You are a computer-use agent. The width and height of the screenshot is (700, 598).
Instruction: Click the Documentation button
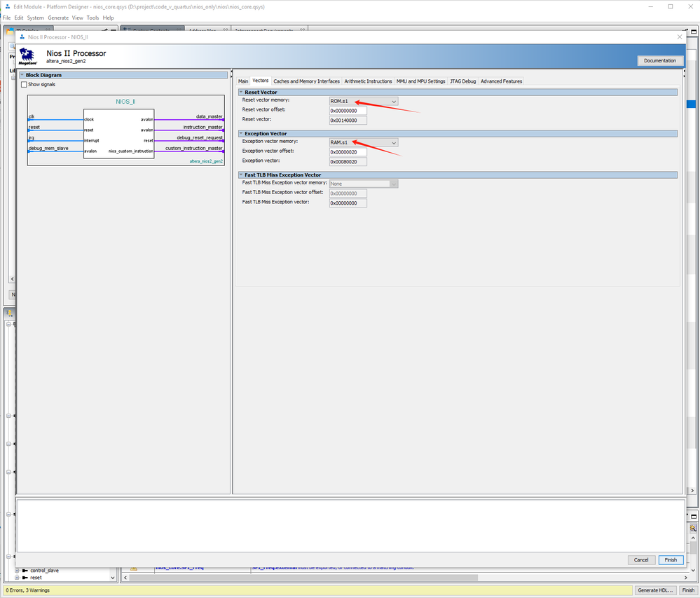pyautogui.click(x=660, y=61)
